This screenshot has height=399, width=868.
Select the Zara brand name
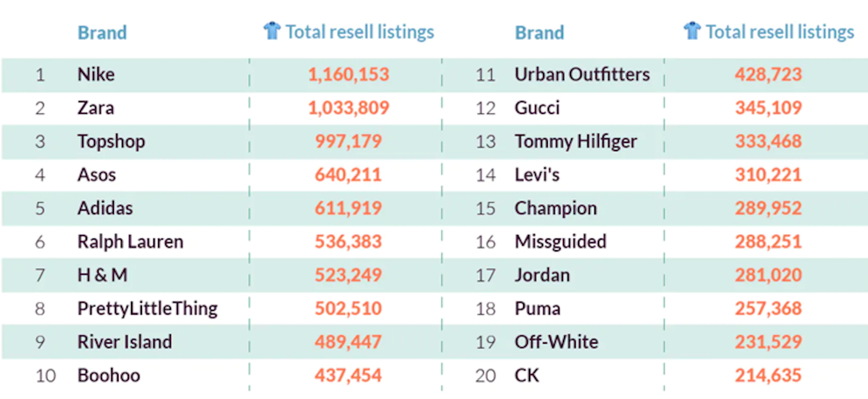[96, 108]
